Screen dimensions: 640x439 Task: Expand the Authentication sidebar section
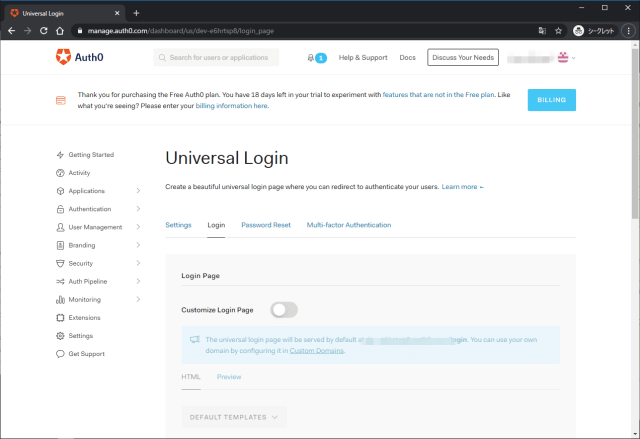[x=138, y=209]
